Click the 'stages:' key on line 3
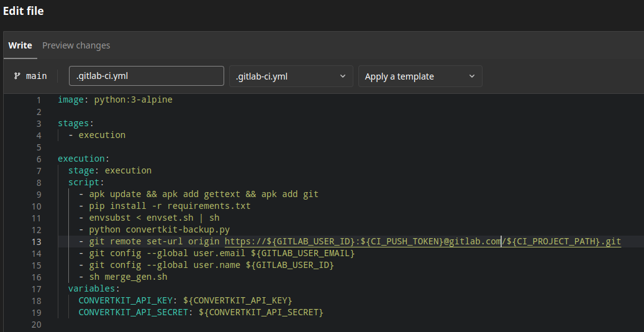The width and height of the screenshot is (644, 332). coord(76,124)
